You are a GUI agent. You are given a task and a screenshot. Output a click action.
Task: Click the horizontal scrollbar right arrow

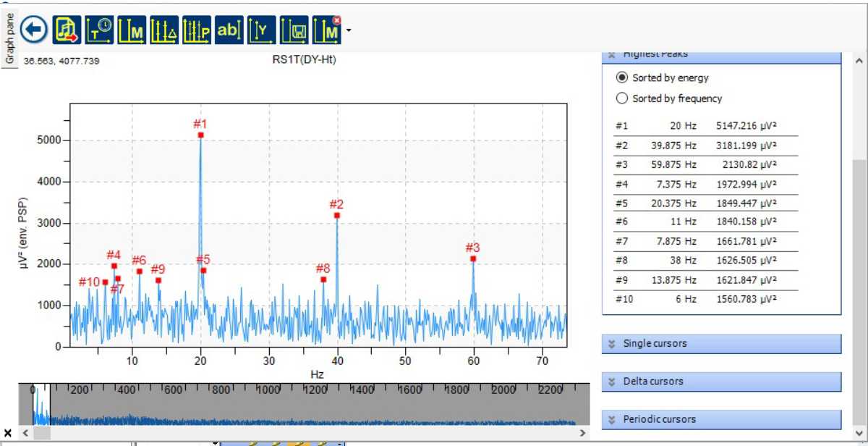(x=583, y=433)
